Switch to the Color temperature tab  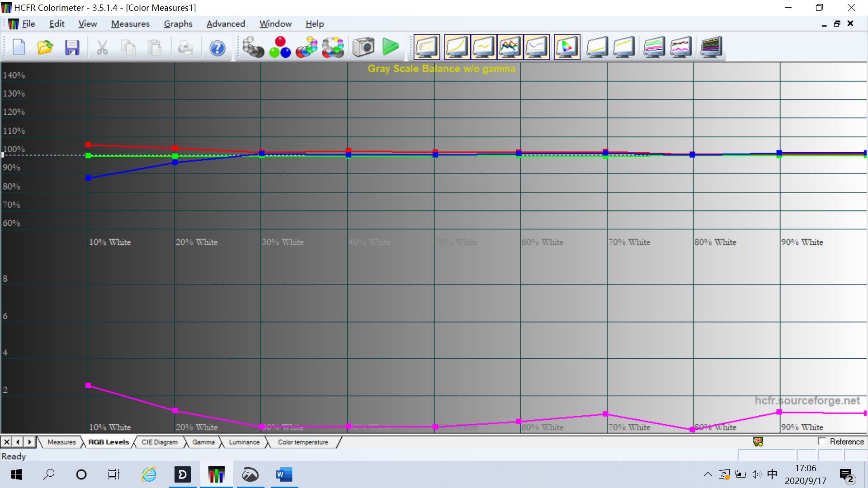pyautogui.click(x=302, y=442)
